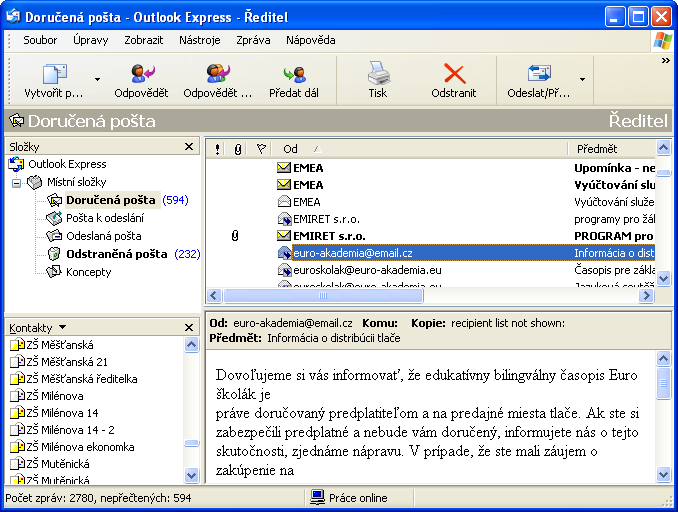Sort by the priority exclamation column

[217, 149]
